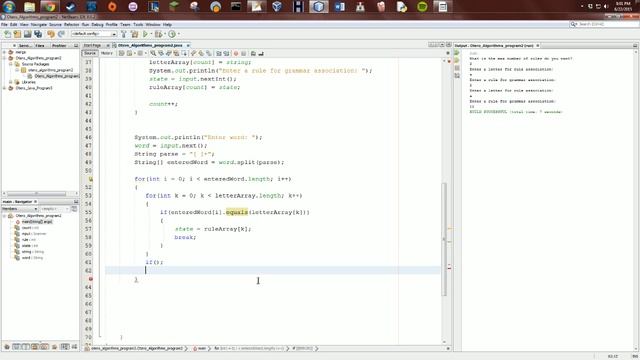This screenshot has width=640, height=360.
Task: Click the Shift Line Left editor icon
Action: click(x=218, y=53)
